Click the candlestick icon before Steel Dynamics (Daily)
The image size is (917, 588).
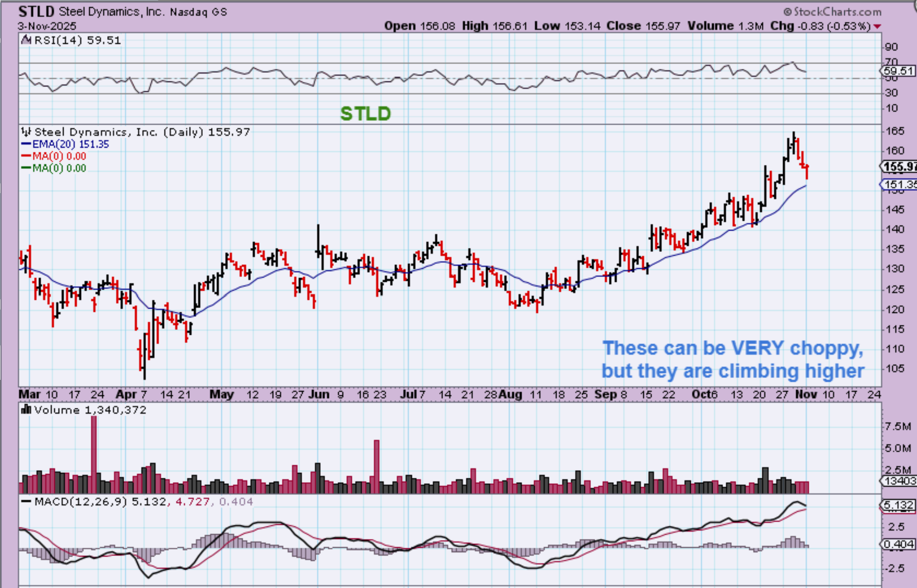26,132
